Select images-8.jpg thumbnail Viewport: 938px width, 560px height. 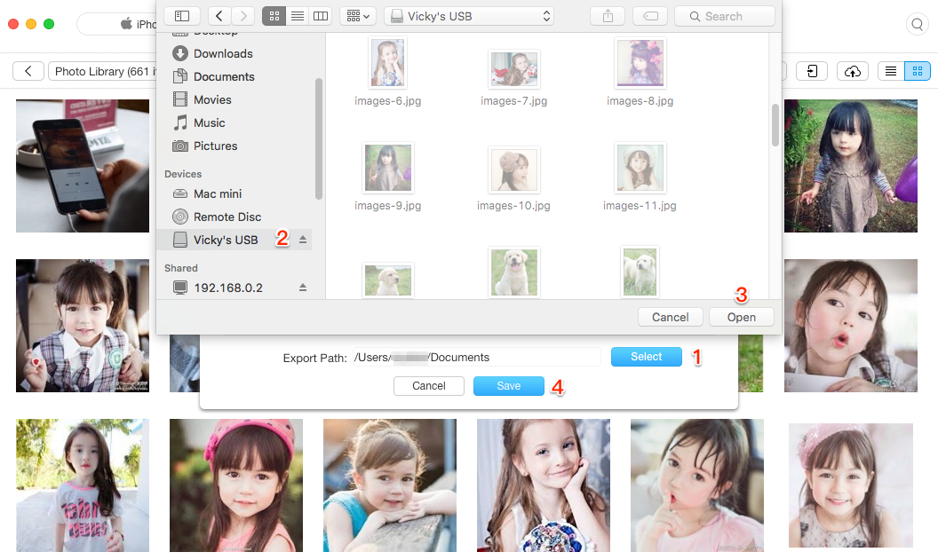640,62
